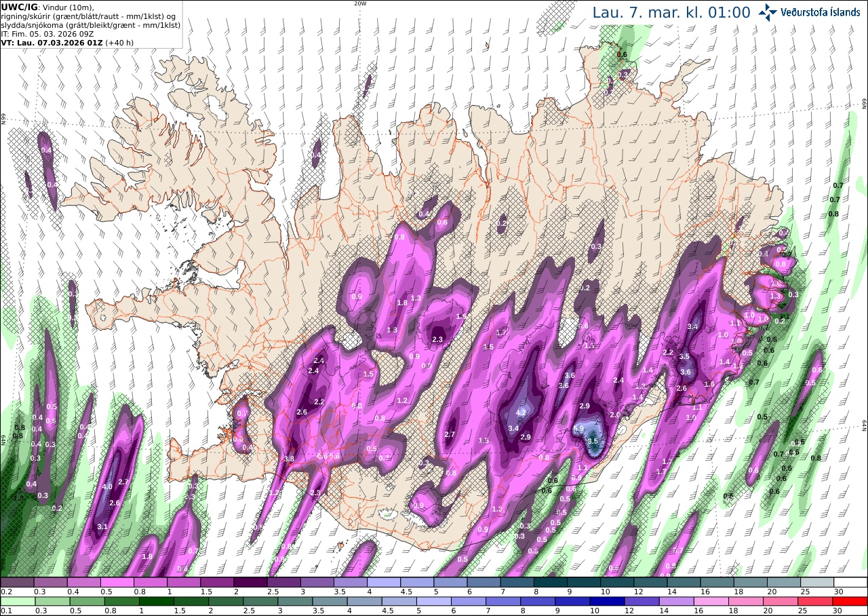Click the "8.5" precipitation value on the map
The width and height of the screenshot is (868, 616).
pos(593,441)
